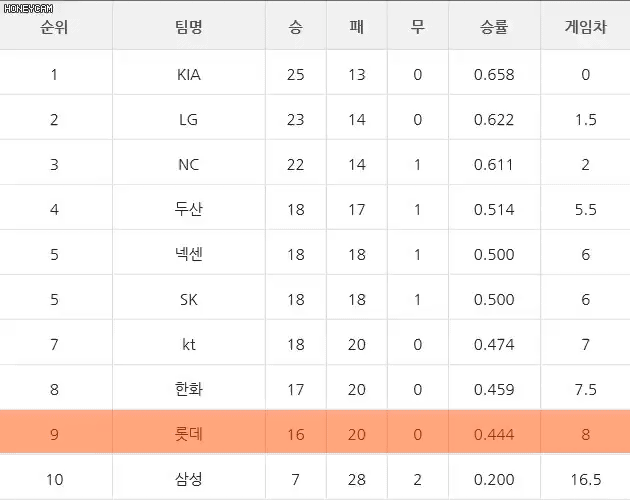The height and width of the screenshot is (500, 630).
Task: Click the HONEYCAM watermark logo
Action: (28, 8)
